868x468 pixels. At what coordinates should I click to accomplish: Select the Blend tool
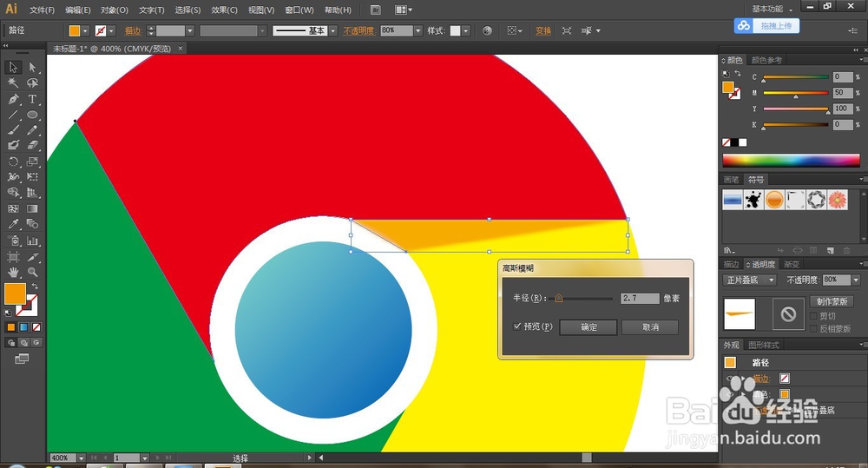pyautogui.click(x=32, y=224)
